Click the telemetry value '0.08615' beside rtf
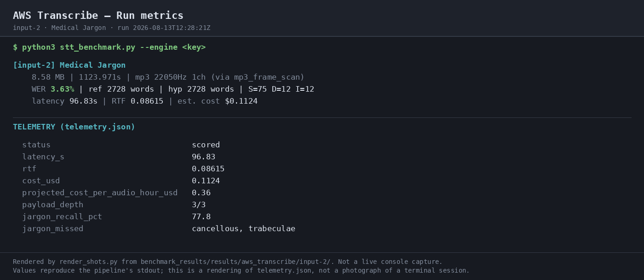The height and width of the screenshot is (280, 644). (208, 169)
